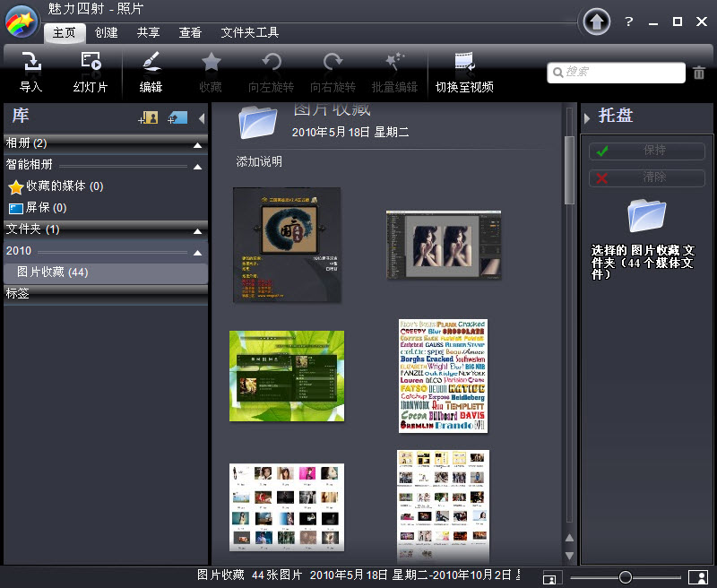This screenshot has height=588, width=717.
Task: Open the Edit (编辑) tool
Action: click(x=151, y=63)
